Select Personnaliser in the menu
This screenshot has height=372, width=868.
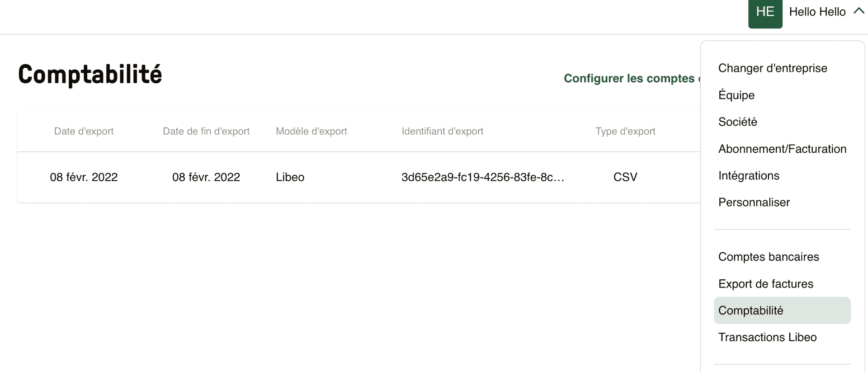754,202
